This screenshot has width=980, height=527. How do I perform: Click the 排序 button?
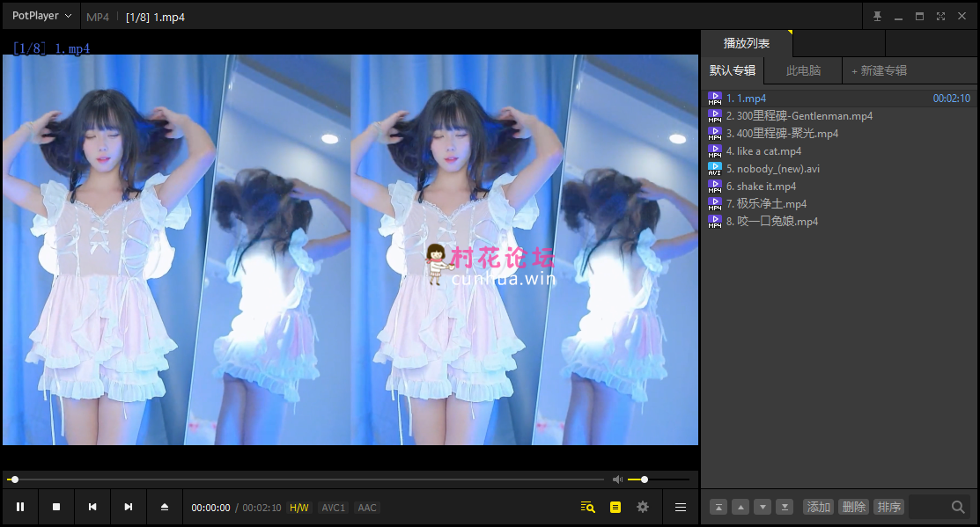click(888, 507)
